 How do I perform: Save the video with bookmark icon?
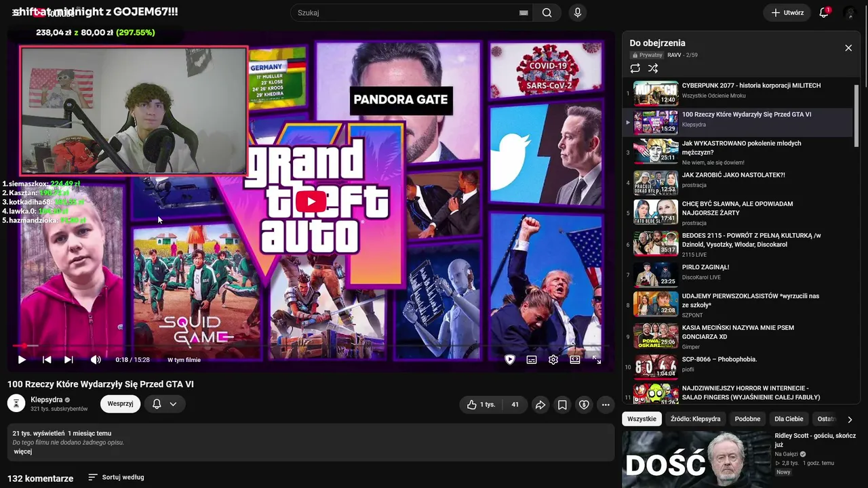coord(562,405)
